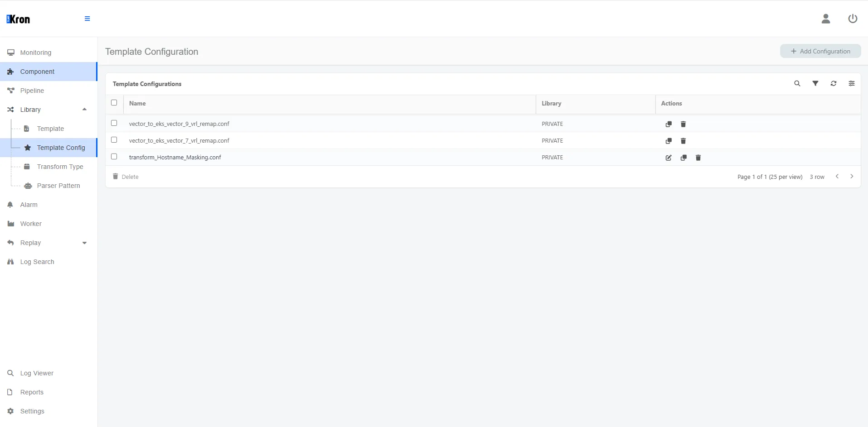The width and height of the screenshot is (868, 427).
Task: Open Settings in sidebar
Action: pos(48,411)
